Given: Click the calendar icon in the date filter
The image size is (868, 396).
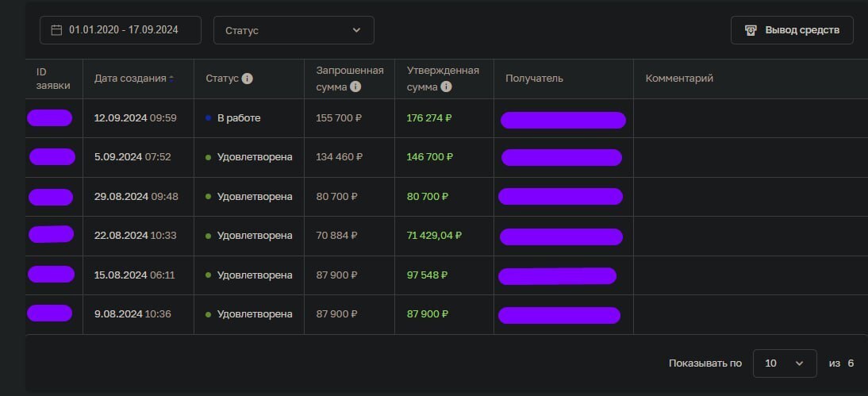Looking at the screenshot, I should (56, 30).
